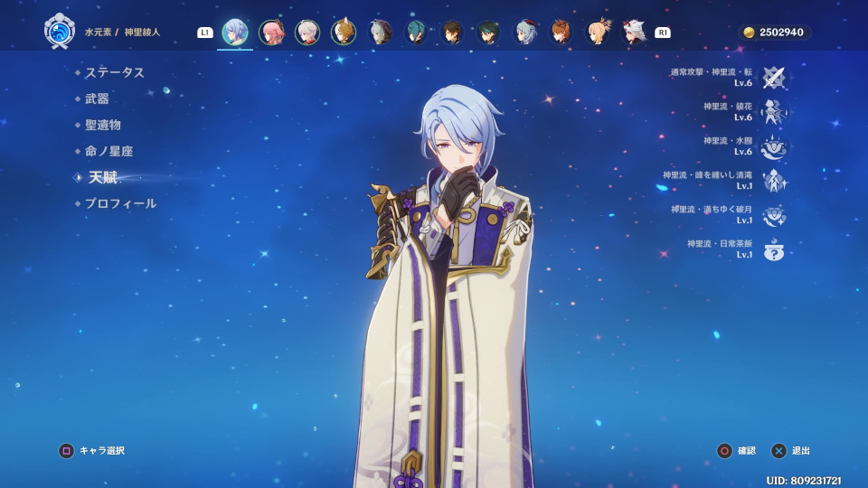Click the cross 退出 button icon
The width and height of the screenshot is (868, 488).
coord(778,451)
